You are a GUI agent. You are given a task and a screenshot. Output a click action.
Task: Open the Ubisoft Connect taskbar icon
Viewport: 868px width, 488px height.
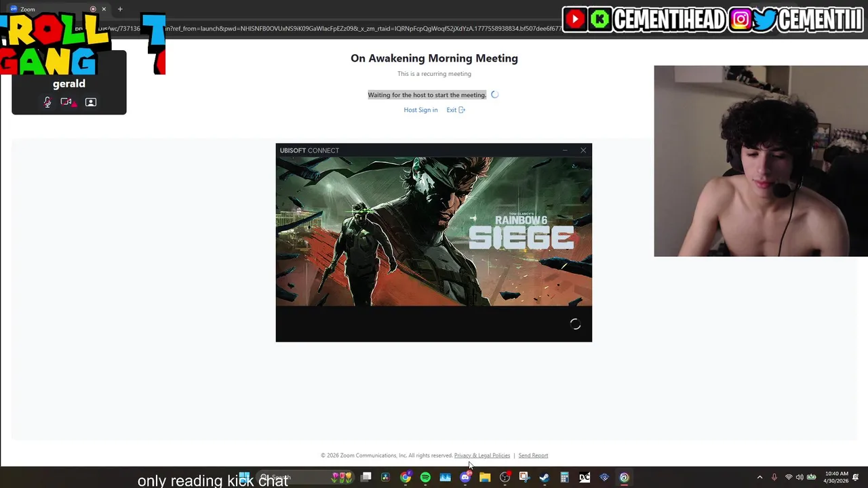point(624,477)
